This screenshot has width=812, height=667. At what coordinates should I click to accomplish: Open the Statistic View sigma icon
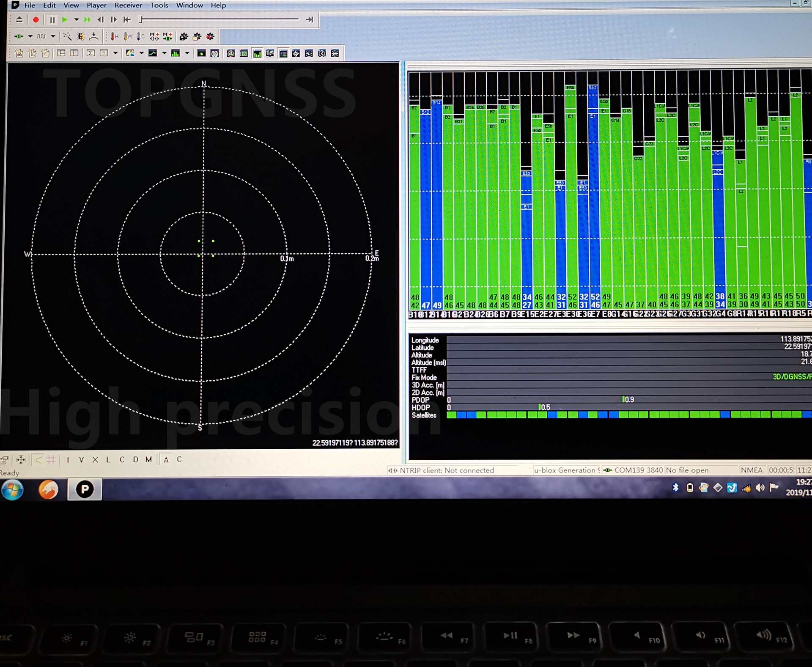coord(91,53)
